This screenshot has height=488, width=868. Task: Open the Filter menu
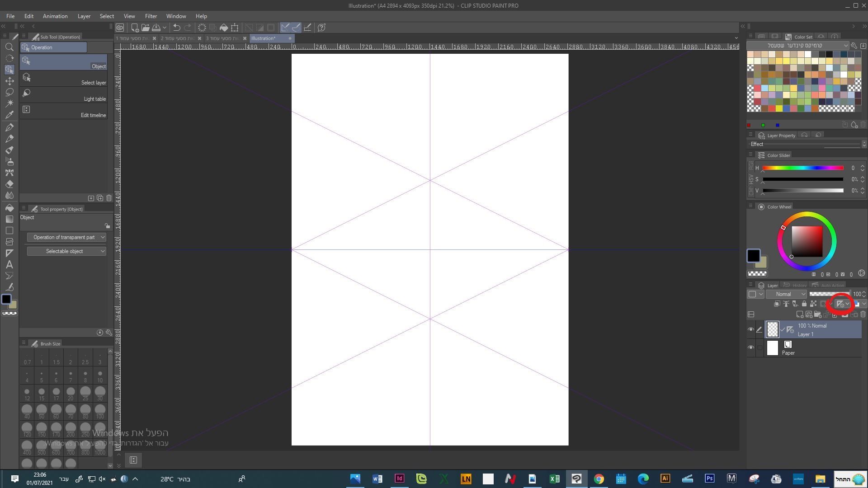pyautogui.click(x=151, y=16)
